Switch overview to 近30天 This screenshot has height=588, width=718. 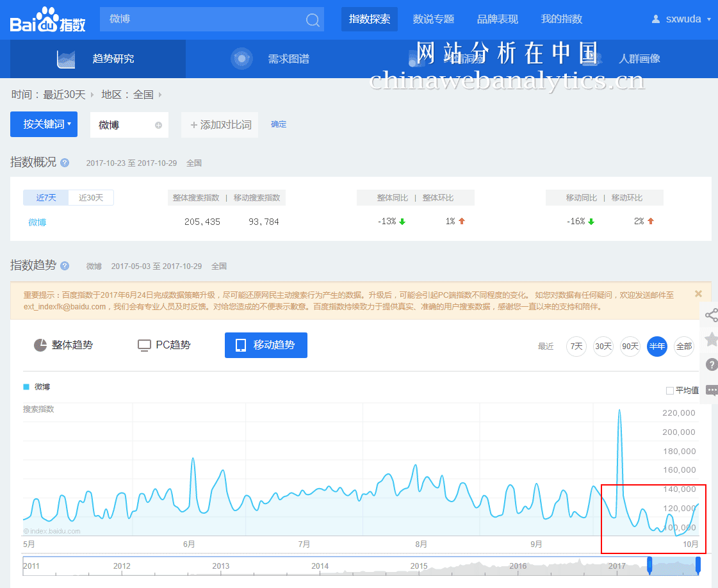[x=91, y=197]
